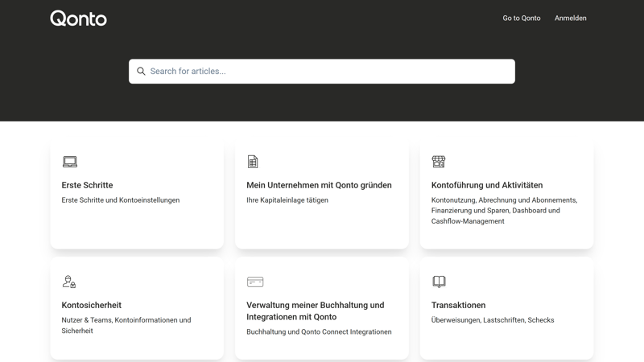
Task: Click the Überweisungen, Lastschriften, Schecks description
Action: 492,320
